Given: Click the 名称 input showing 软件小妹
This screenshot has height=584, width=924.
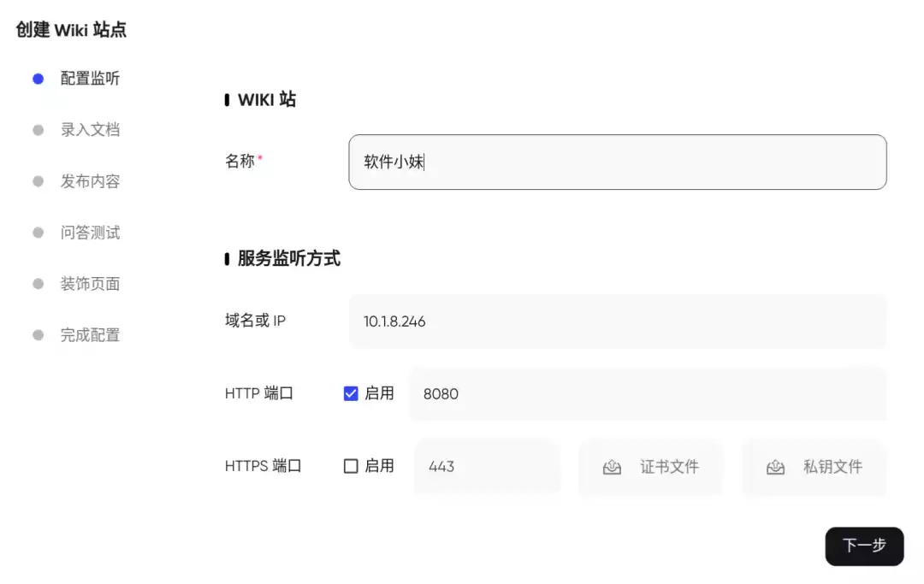Looking at the screenshot, I should (618, 162).
